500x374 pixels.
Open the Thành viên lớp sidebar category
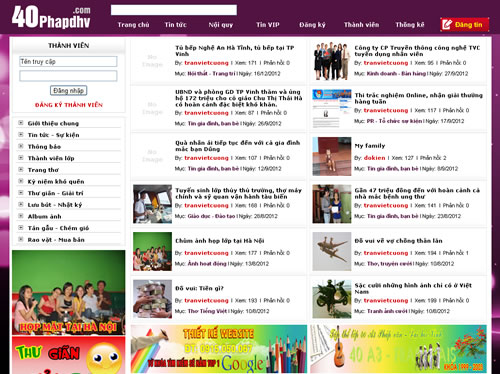pos(51,158)
